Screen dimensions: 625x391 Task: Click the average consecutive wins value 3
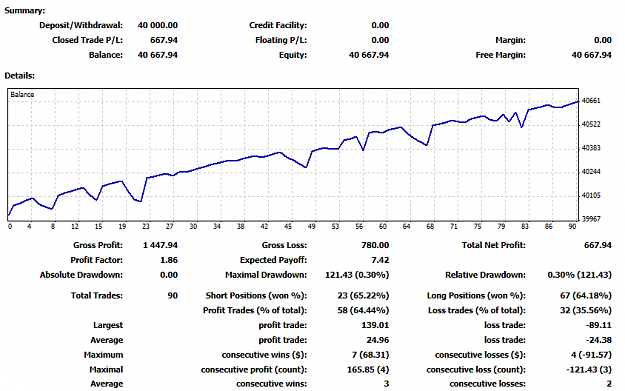[x=386, y=384]
